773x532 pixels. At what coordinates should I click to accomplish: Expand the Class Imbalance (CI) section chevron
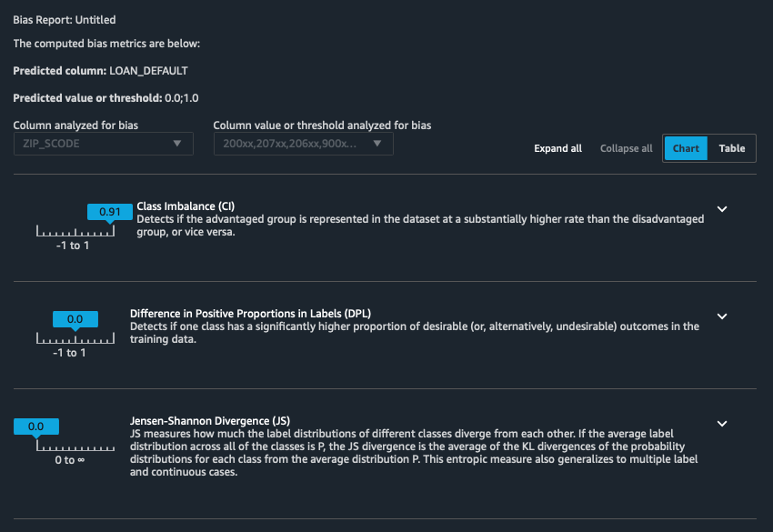point(722,209)
